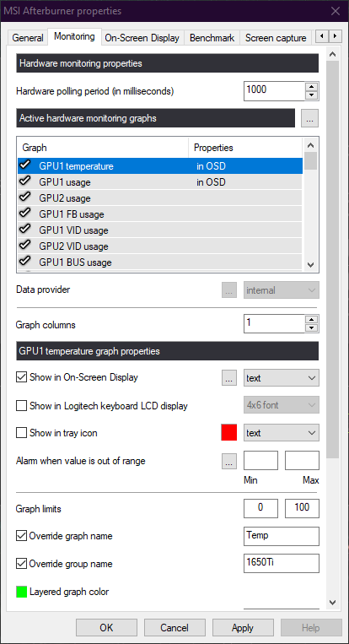This screenshot has height=644, width=349.
Task: Select the GPU2 usage row
Action: click(160, 198)
